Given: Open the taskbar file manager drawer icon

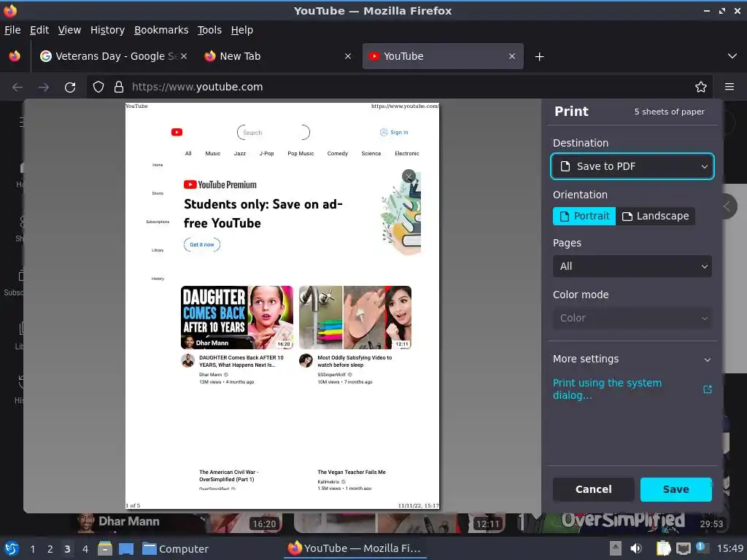Looking at the screenshot, I should point(105,548).
